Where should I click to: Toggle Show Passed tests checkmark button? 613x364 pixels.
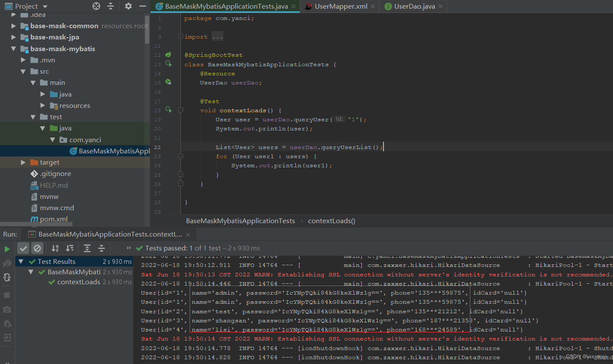(x=23, y=248)
